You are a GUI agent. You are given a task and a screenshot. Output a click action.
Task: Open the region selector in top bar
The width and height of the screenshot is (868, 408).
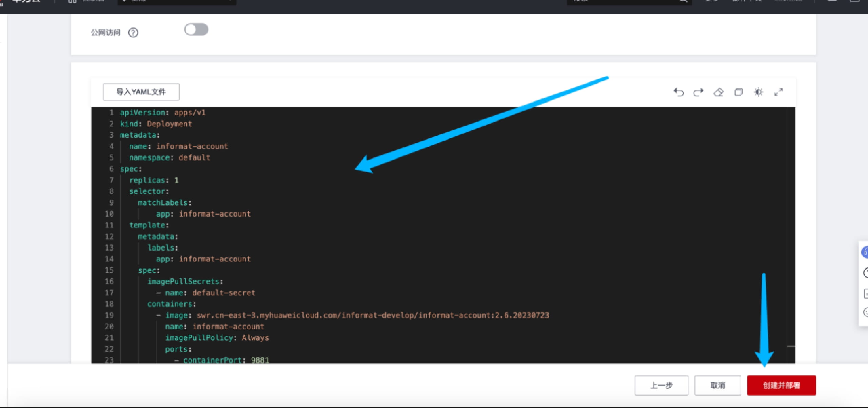[x=176, y=2]
